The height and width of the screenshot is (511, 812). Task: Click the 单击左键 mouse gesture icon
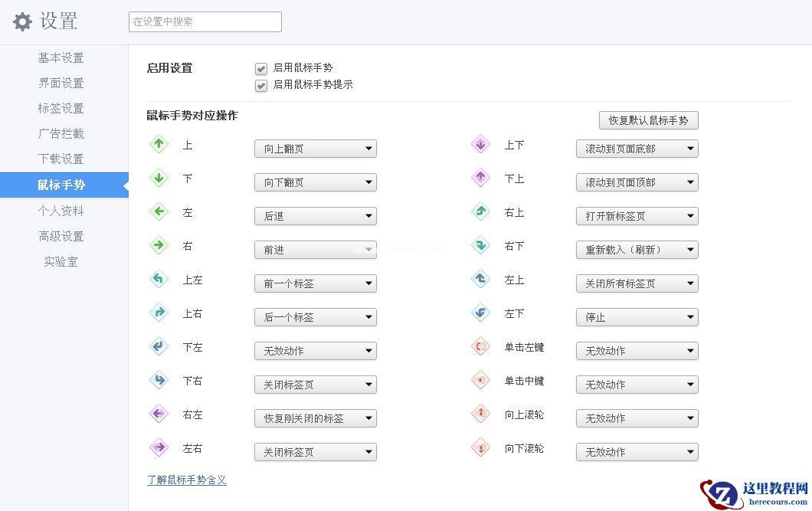click(480, 347)
